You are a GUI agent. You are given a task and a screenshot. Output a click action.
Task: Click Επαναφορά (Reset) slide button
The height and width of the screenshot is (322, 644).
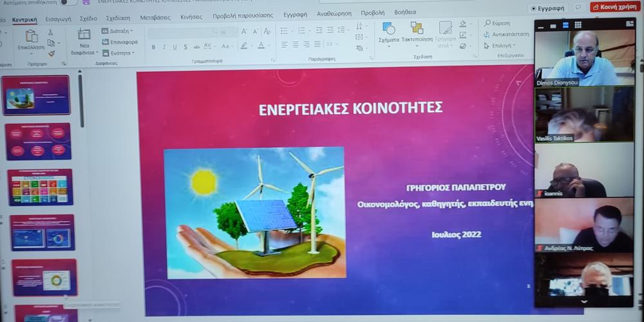pyautogui.click(x=120, y=42)
